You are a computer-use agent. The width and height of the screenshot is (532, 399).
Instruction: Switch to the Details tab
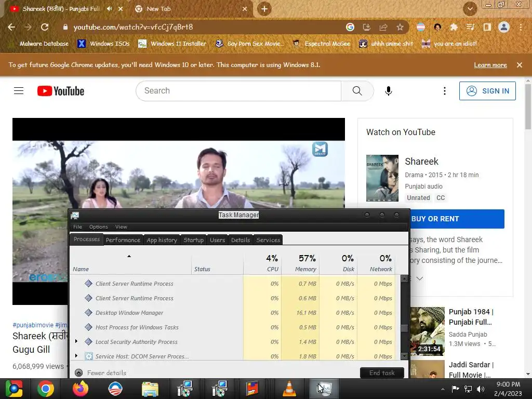[241, 240]
